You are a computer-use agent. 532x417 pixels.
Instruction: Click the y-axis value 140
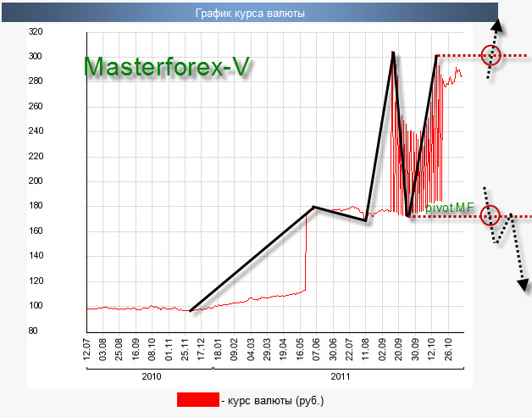tap(36, 256)
